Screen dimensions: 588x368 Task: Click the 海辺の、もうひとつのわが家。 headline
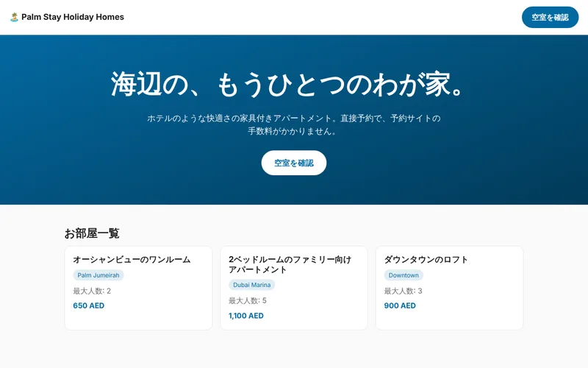click(287, 84)
